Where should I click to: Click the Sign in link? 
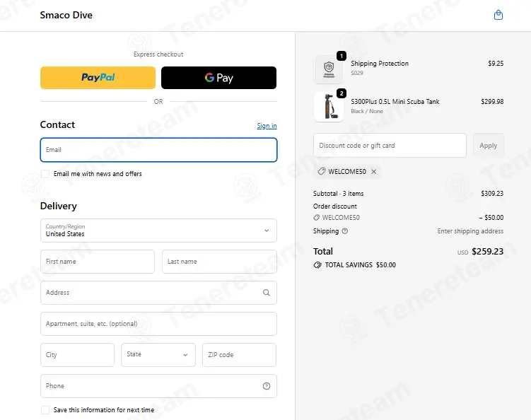pyautogui.click(x=267, y=126)
